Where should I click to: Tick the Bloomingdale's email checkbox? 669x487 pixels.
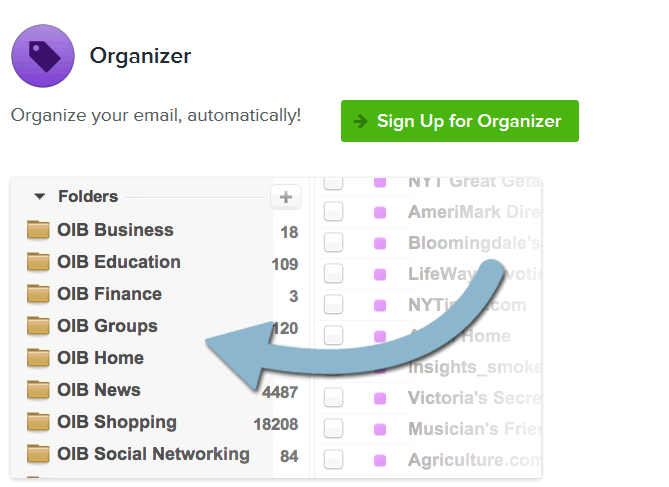coord(333,242)
